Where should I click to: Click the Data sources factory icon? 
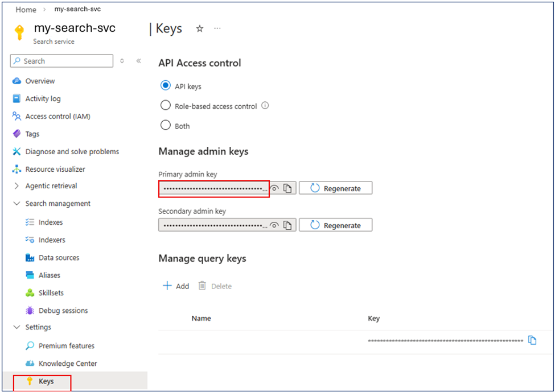point(30,258)
